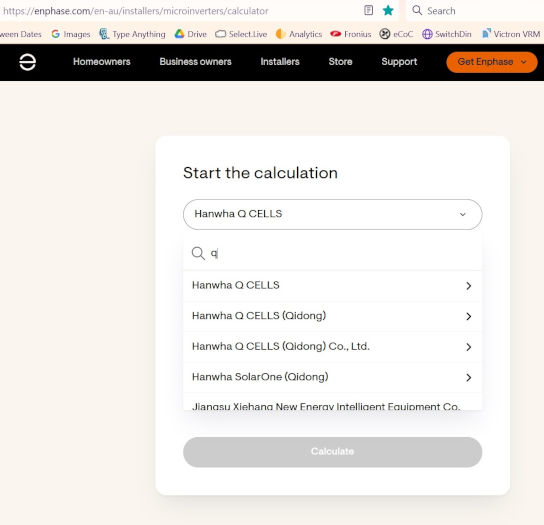This screenshot has width=544, height=525.
Task: Go to the Store page
Action: [340, 62]
